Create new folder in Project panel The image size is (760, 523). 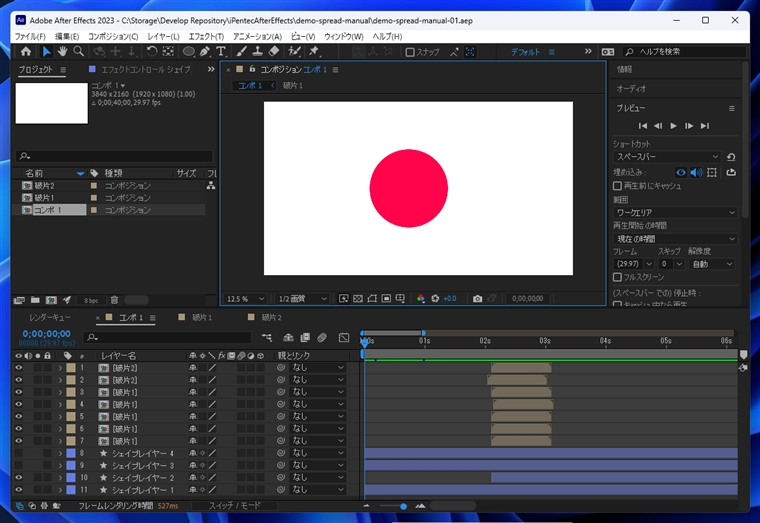(x=35, y=300)
